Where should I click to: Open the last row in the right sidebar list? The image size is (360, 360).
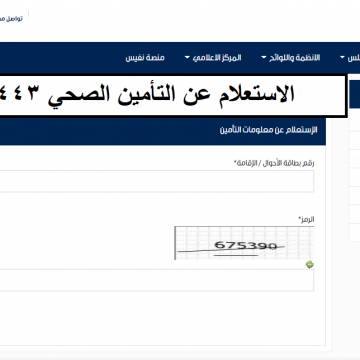click(x=355, y=233)
